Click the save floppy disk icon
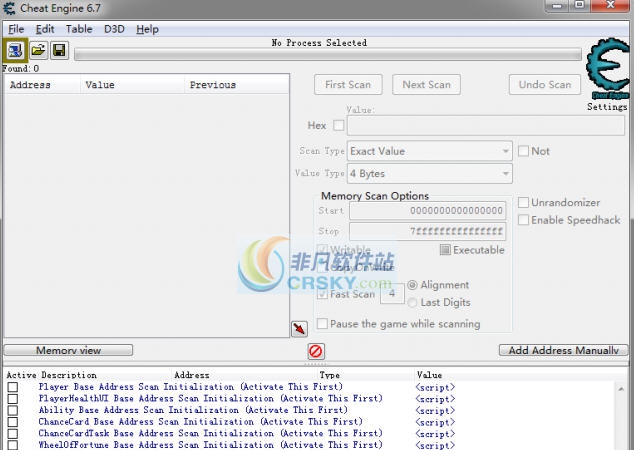 pyautogui.click(x=59, y=50)
